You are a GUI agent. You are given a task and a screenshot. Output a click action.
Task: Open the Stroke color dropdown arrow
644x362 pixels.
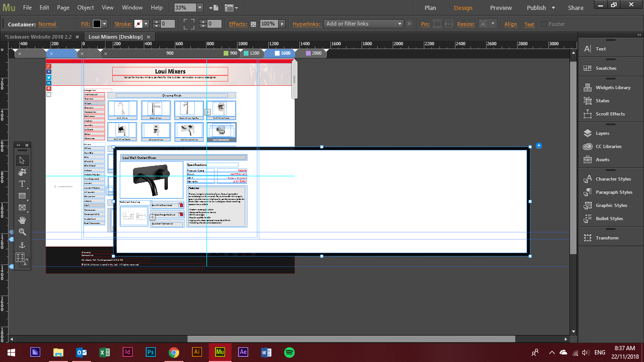point(146,24)
